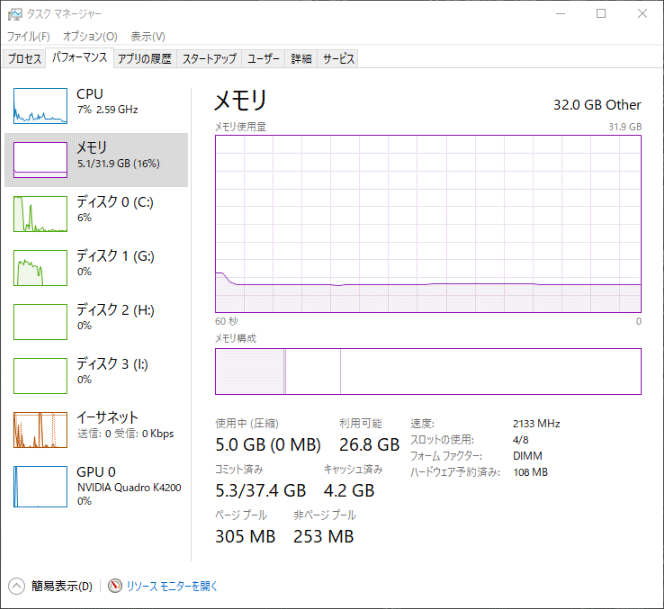Click the 305 MB paged pool value
The width and height of the screenshot is (664, 609).
(246, 537)
